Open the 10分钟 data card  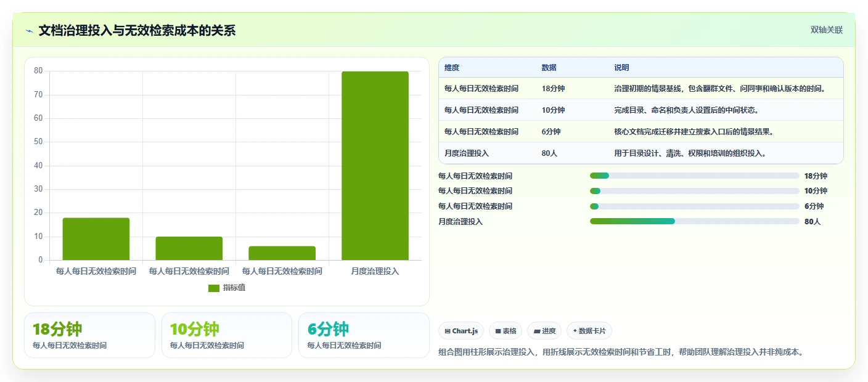pyautogui.click(x=227, y=335)
